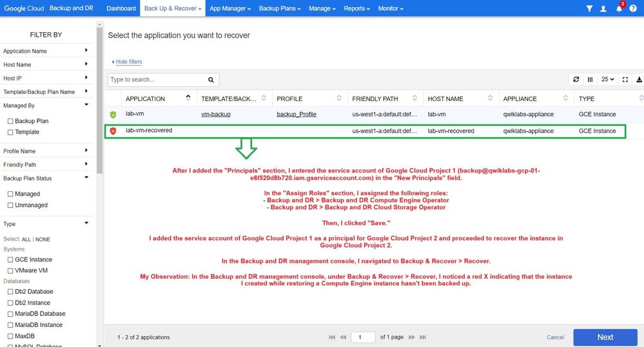Image resolution: width=644 pixels, height=347 pixels.
Task: Open the 25 rows-per-page dropdown
Action: pos(607,79)
